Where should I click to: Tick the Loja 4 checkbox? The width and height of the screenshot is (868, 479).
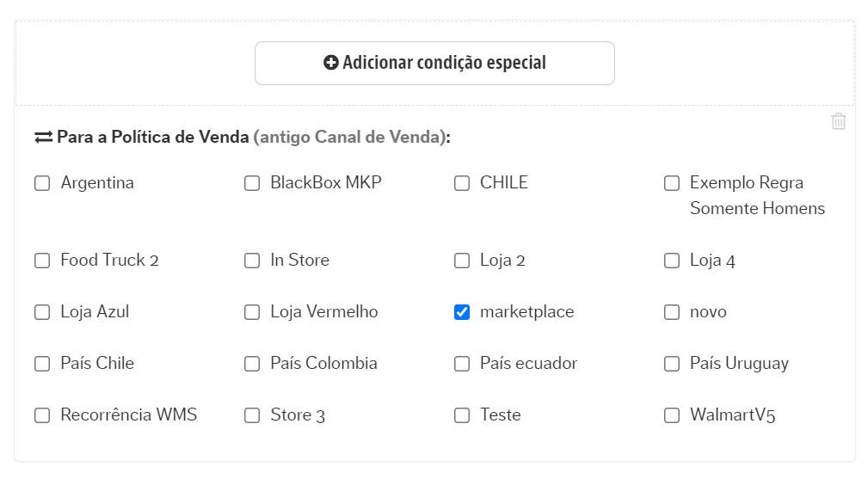[672, 261]
